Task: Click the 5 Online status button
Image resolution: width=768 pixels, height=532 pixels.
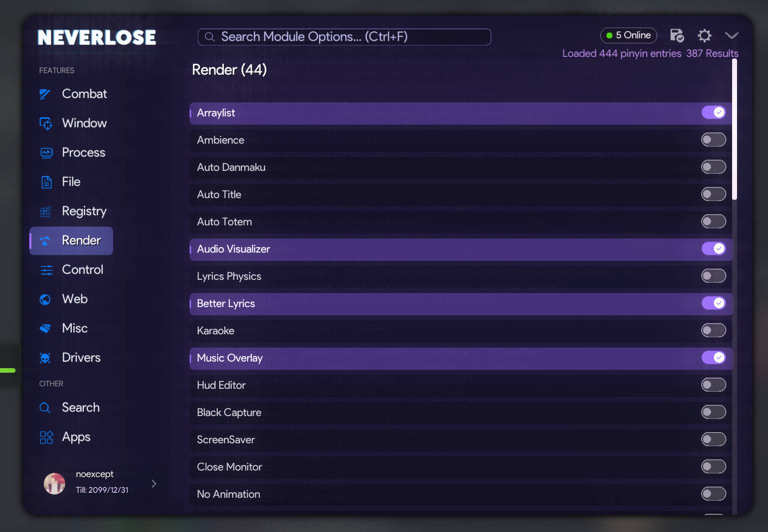Action: [628, 35]
